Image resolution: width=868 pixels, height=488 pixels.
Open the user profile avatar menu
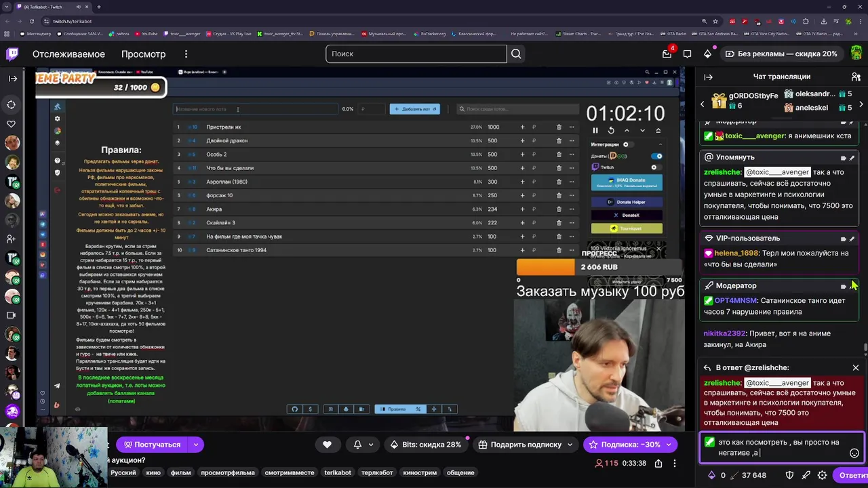856,54
